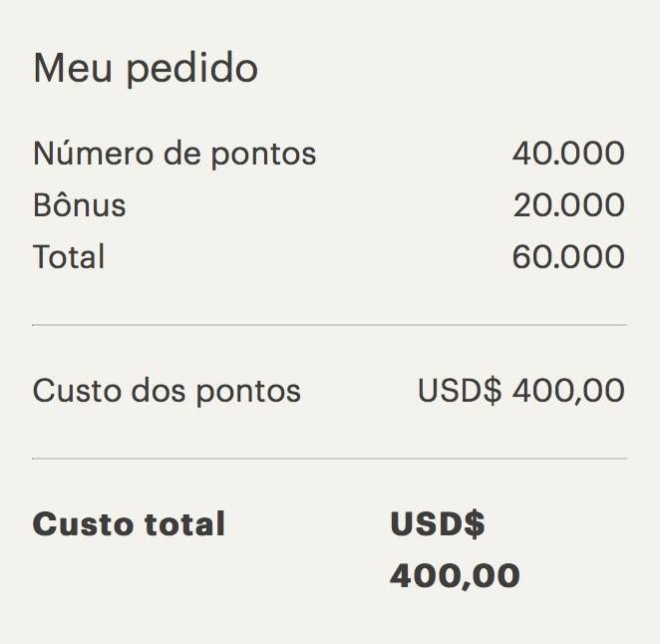Select the bold 'Custo total' label
The height and width of the screenshot is (644, 660).
click(x=129, y=524)
